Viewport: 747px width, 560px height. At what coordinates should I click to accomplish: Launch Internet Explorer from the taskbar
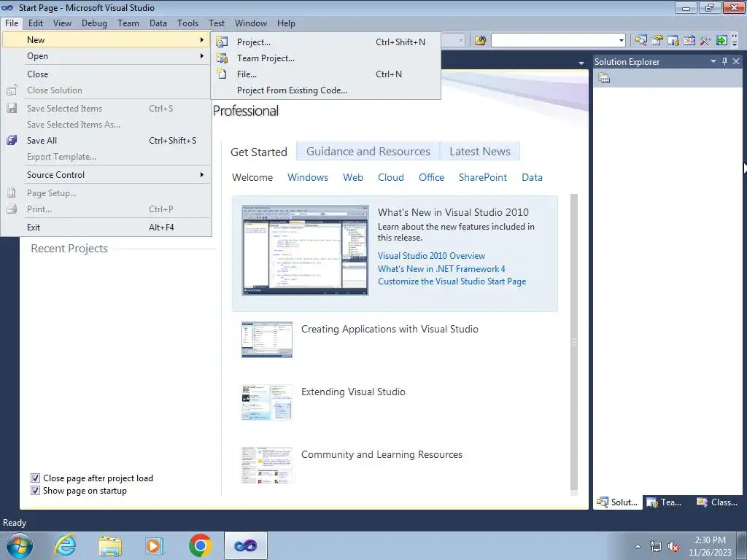click(65, 545)
